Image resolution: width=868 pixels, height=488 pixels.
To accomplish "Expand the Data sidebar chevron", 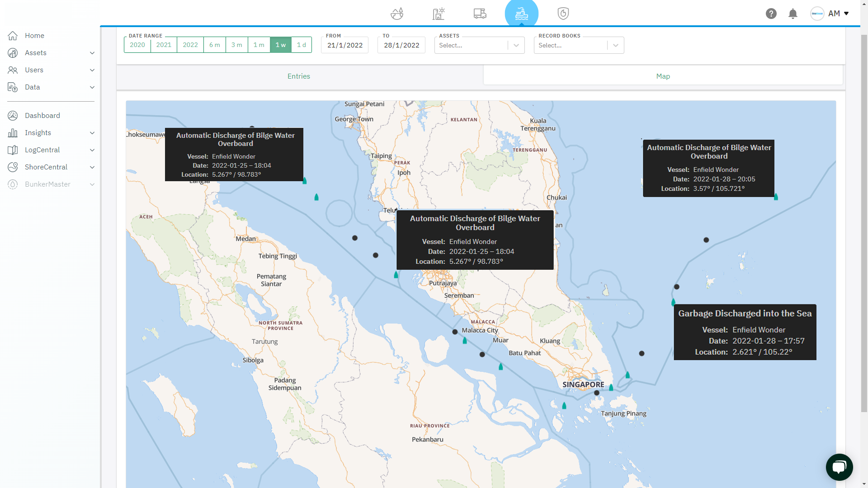I will click(x=92, y=87).
